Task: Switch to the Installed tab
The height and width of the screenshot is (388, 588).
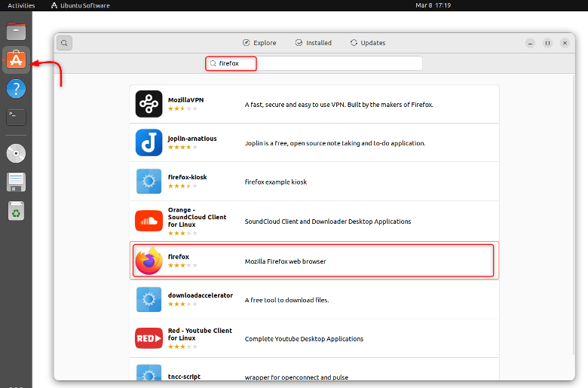Action: [x=313, y=43]
